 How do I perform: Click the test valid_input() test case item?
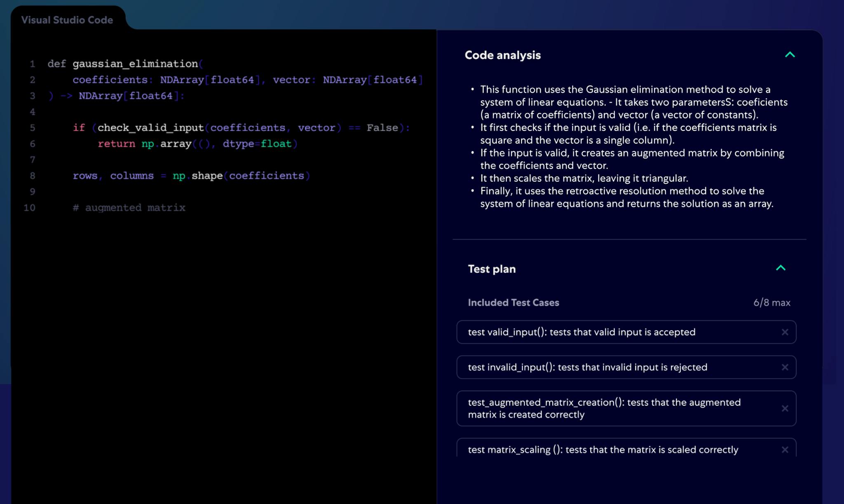click(x=581, y=332)
